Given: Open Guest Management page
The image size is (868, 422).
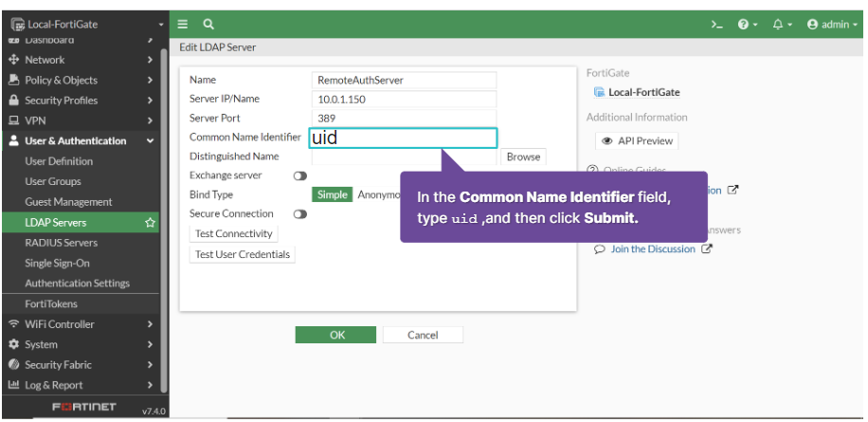Looking at the screenshot, I should point(68,202).
